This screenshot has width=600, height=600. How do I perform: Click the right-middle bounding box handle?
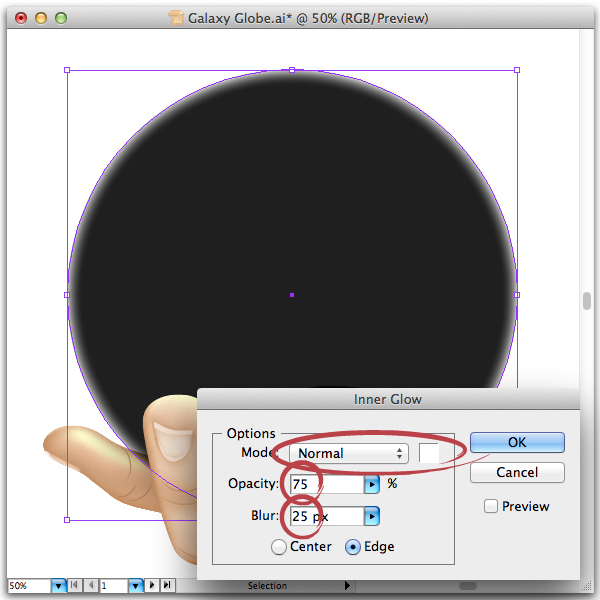[x=517, y=295]
